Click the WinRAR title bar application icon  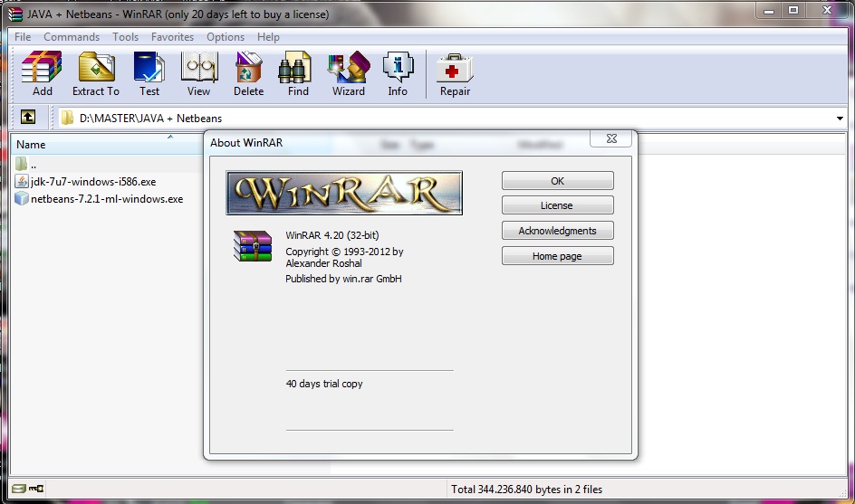click(x=15, y=14)
